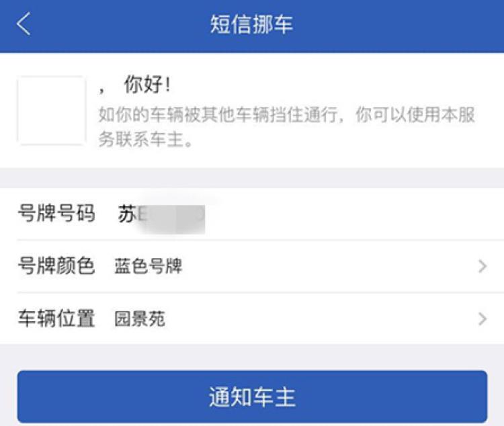
Task: Select the 车辆位置 row label
Action: tap(56, 318)
